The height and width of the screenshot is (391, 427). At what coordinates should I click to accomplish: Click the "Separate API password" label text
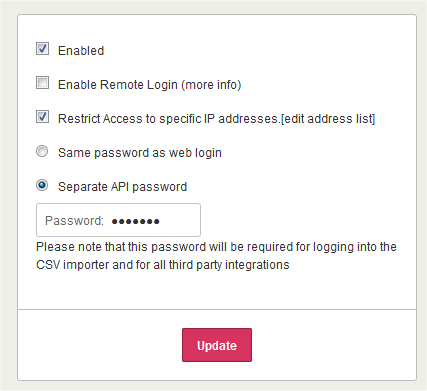point(122,187)
